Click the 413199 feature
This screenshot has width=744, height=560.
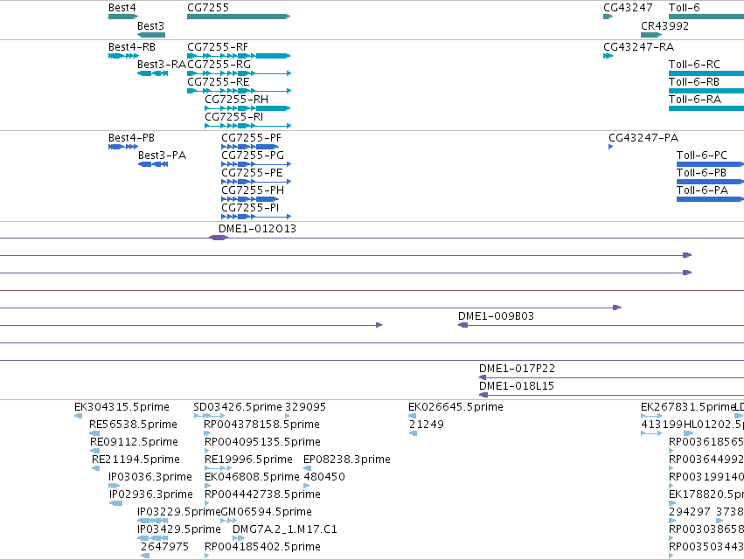tap(651, 433)
